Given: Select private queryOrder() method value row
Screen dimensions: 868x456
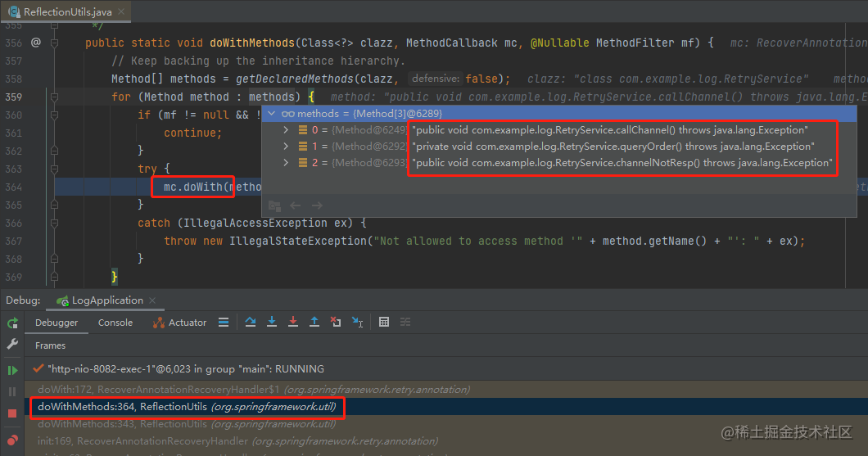Looking at the screenshot, I should point(559,147).
